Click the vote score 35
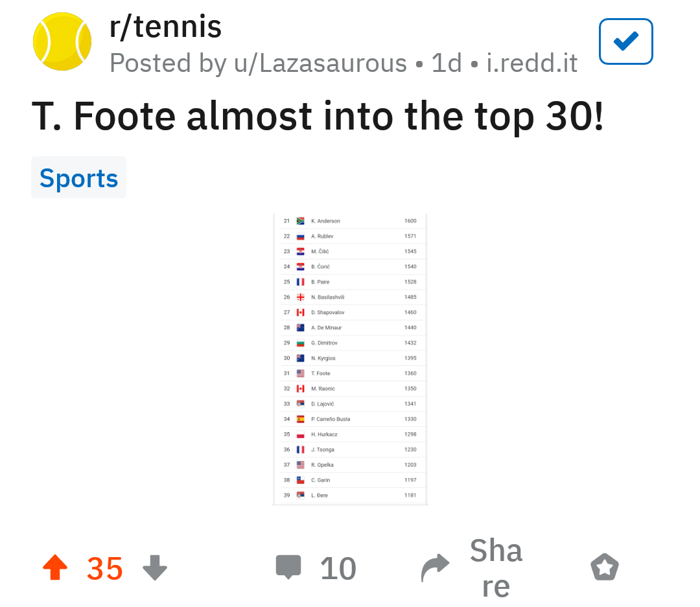This screenshot has width=700, height=607. point(104,568)
